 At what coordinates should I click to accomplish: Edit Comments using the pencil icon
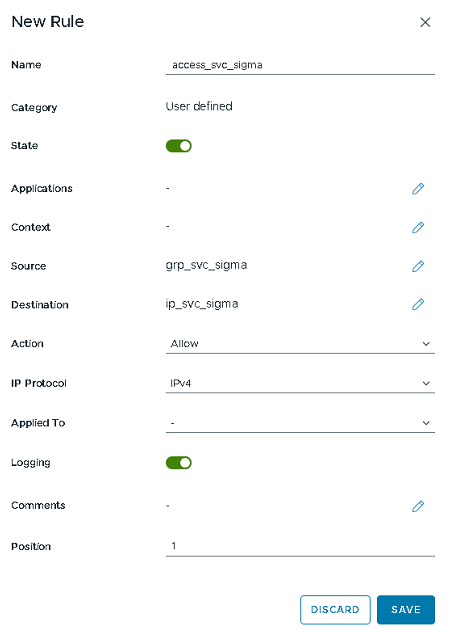[418, 506]
